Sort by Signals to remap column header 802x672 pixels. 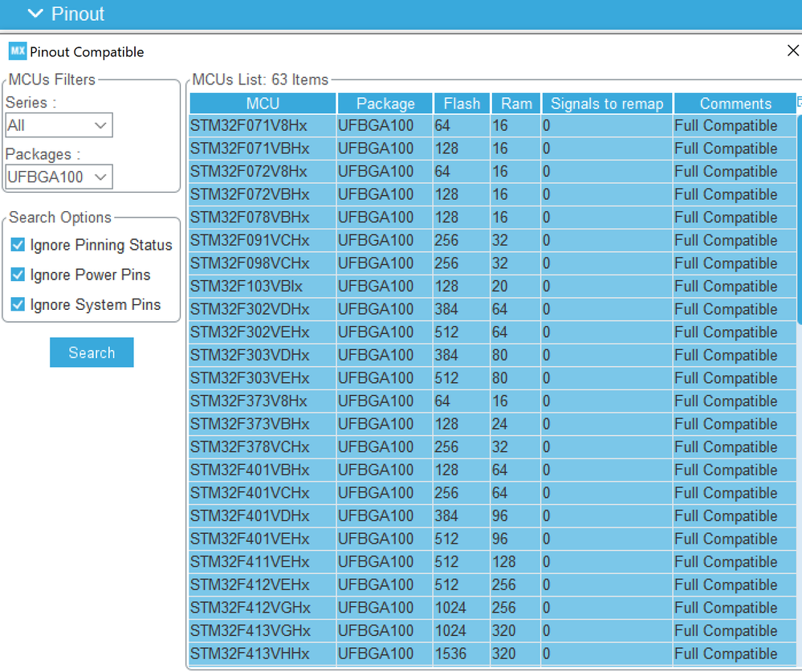607,104
